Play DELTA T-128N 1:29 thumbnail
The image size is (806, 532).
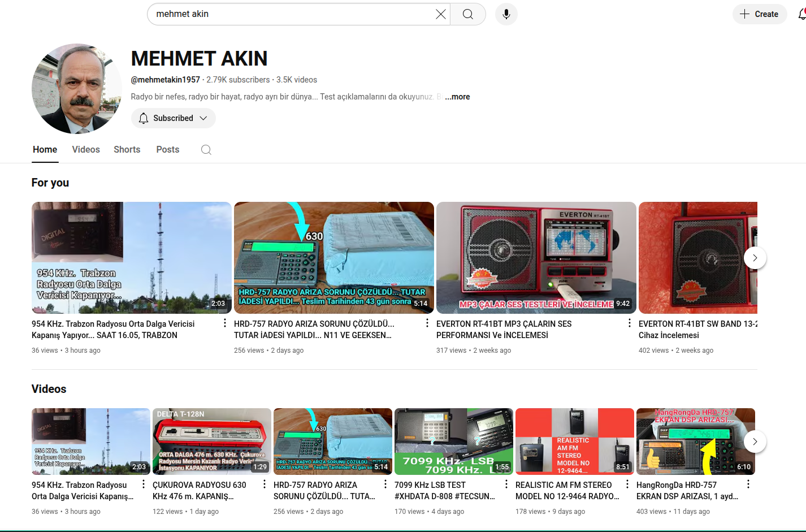[x=212, y=442]
